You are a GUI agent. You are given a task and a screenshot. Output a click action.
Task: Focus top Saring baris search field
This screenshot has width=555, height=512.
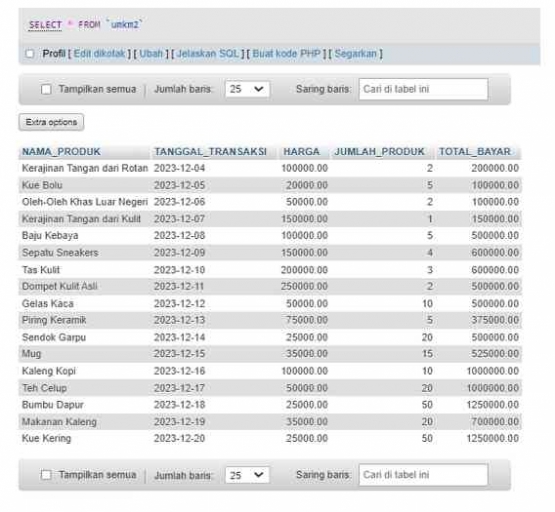click(423, 89)
